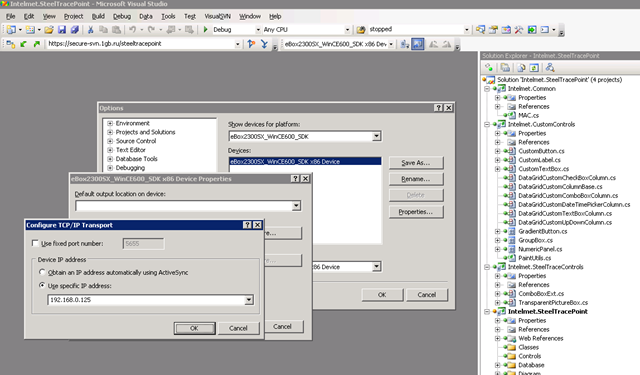
Task: Expand the Environment options node
Action: (110, 123)
